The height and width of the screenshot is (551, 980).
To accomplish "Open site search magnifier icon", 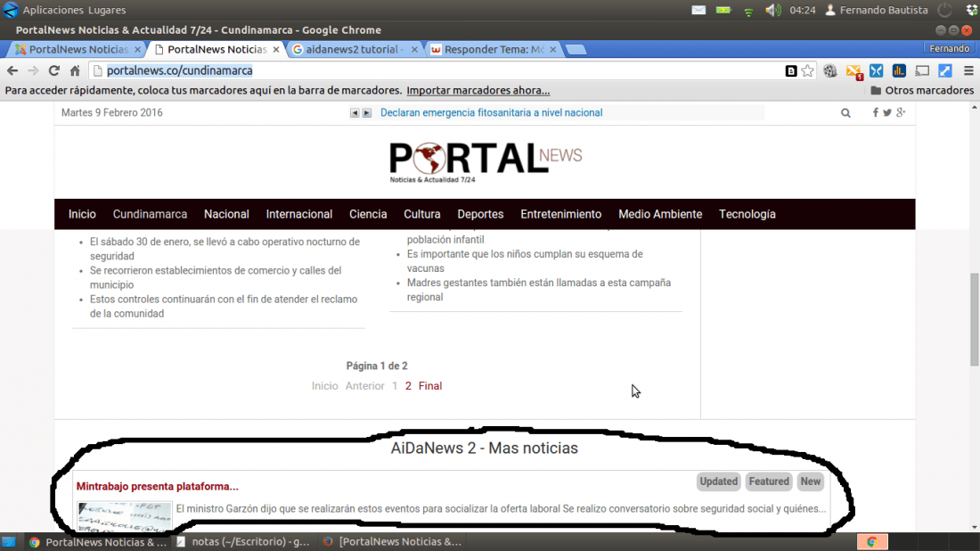I will coord(845,113).
